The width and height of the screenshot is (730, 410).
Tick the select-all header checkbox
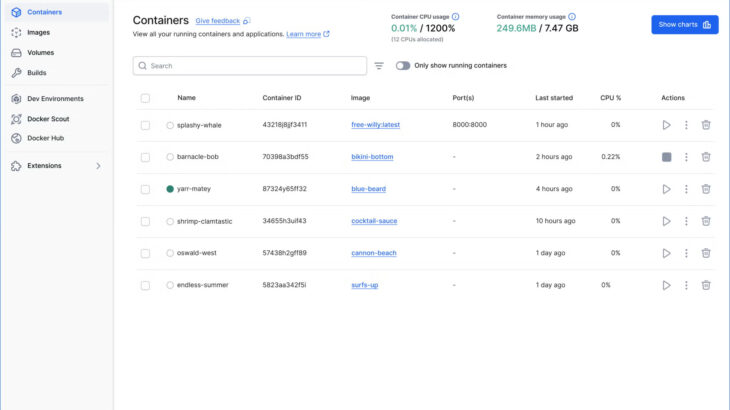coord(145,98)
